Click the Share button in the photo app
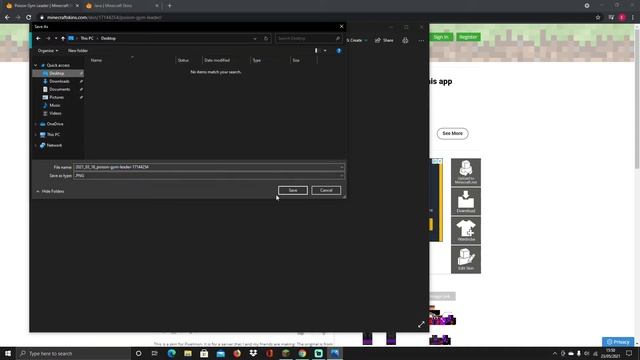Image resolution: width=640 pixels, height=360 pixels. 384,40
